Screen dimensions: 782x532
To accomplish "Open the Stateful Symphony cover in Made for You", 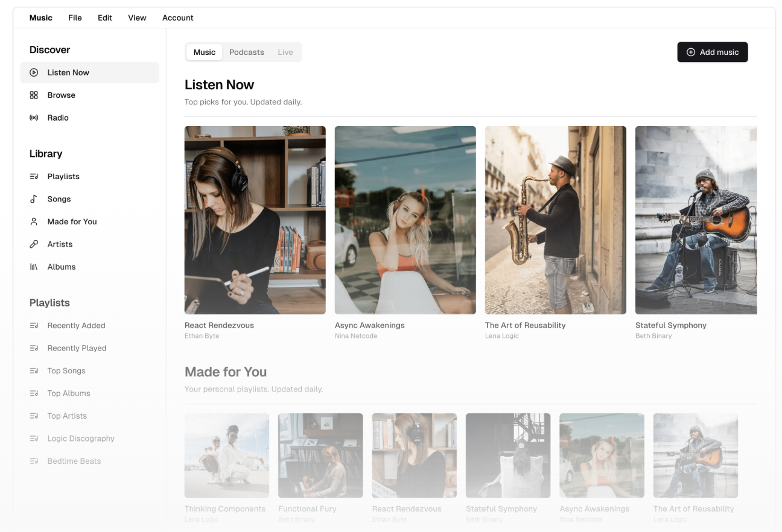I will click(508, 455).
